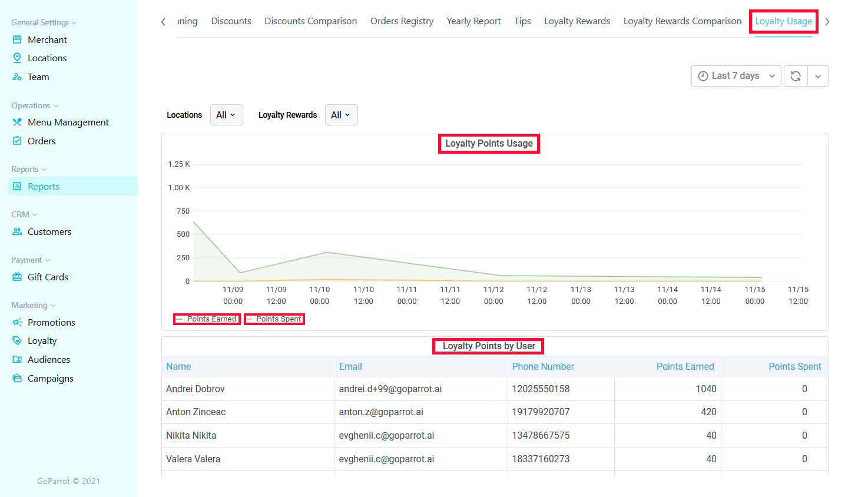Open the Promotions page
Screen dimensions: 868x497
point(51,322)
